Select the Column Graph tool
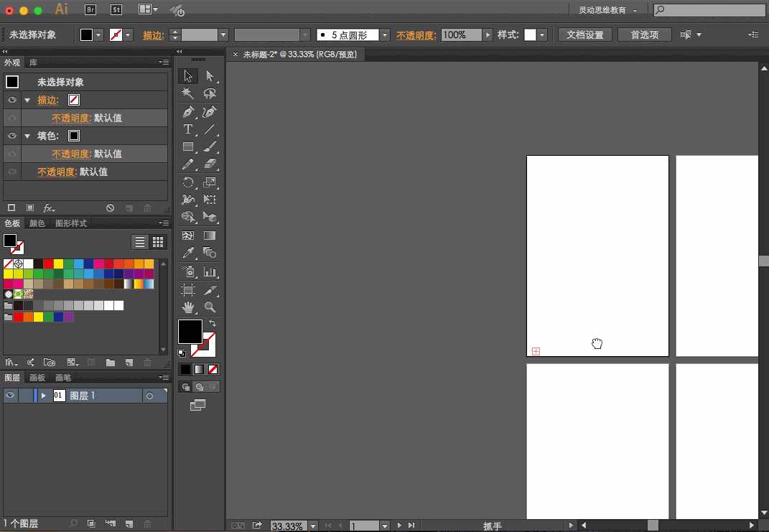Screen dimensions: 769x532 click(x=210, y=271)
